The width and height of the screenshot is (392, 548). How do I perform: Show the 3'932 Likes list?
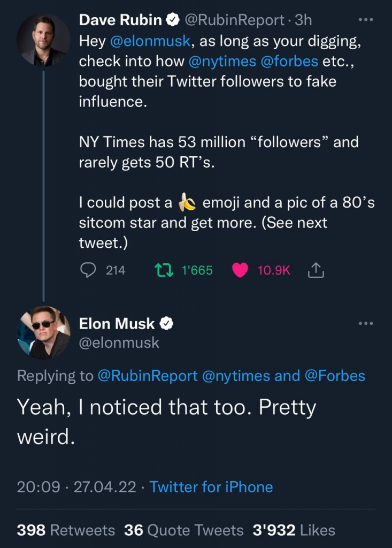click(294, 530)
